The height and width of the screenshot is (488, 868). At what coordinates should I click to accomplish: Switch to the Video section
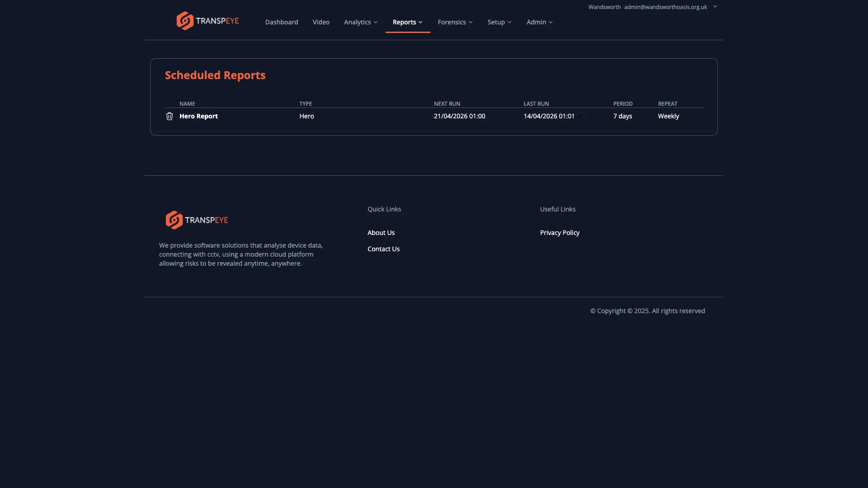321,22
